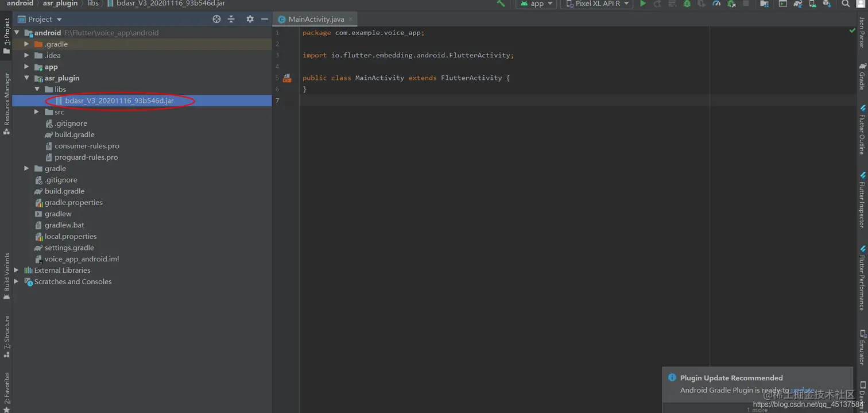
Task: Click the libs breadcrumb in navigation bar
Action: pyautogui.click(x=92, y=3)
